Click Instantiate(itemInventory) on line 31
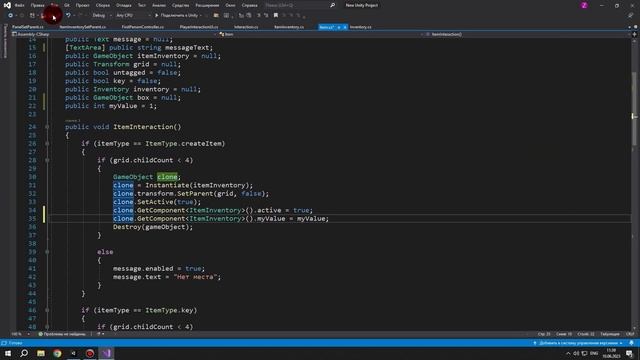The height and width of the screenshot is (360, 640). pos(197,185)
